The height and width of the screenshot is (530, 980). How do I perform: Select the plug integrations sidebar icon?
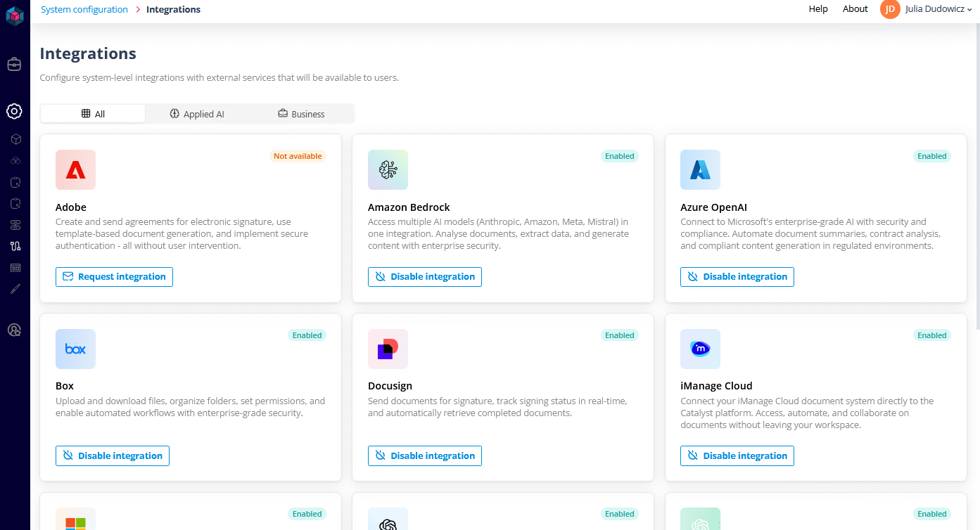coord(15,246)
